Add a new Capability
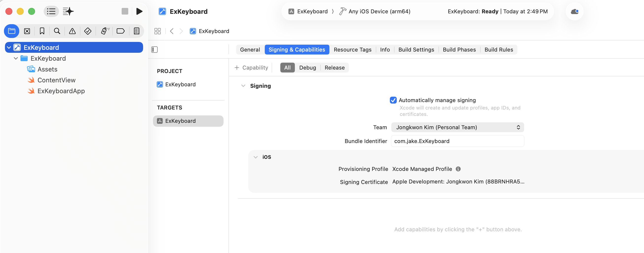The image size is (644, 253). (x=251, y=67)
